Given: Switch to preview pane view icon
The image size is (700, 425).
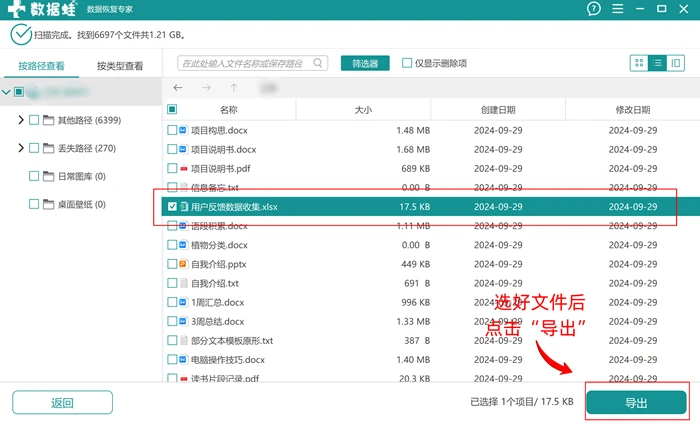Looking at the screenshot, I should pos(675,63).
